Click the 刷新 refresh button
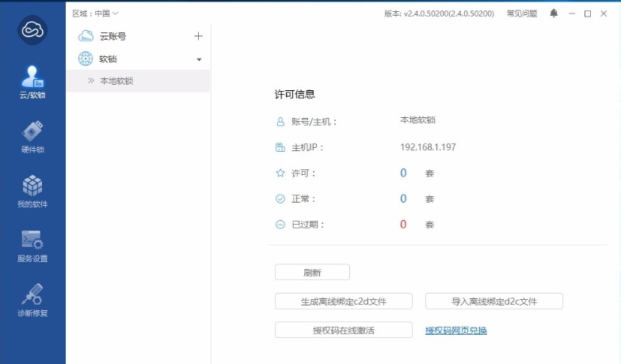Image resolution: width=621 pixels, height=364 pixels. (x=312, y=272)
